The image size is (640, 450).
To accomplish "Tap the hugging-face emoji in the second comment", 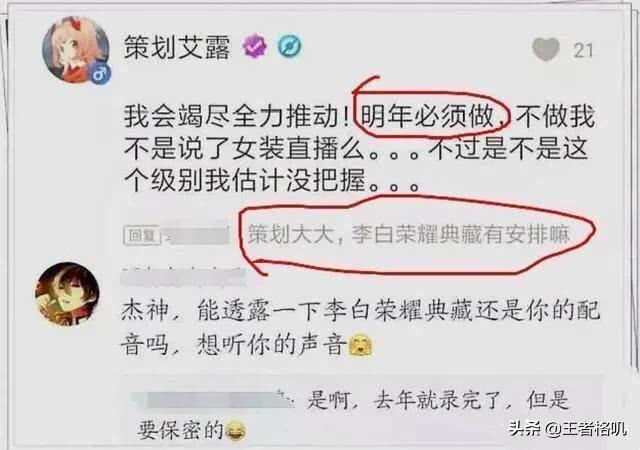I will 360,345.
